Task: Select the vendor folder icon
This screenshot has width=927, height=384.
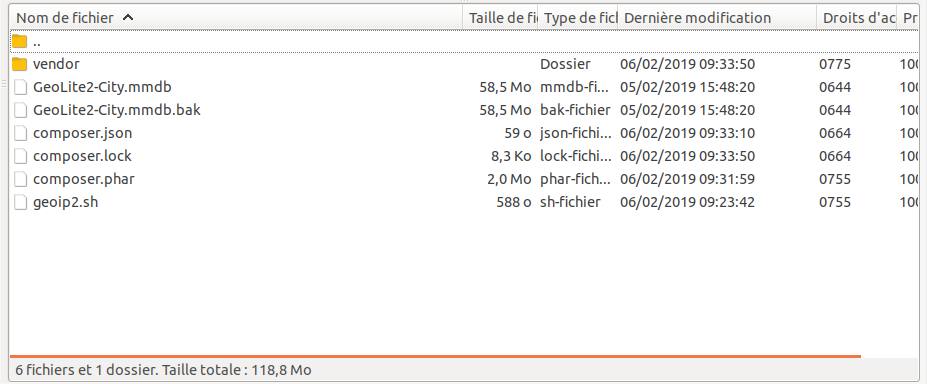Action: tap(20, 64)
